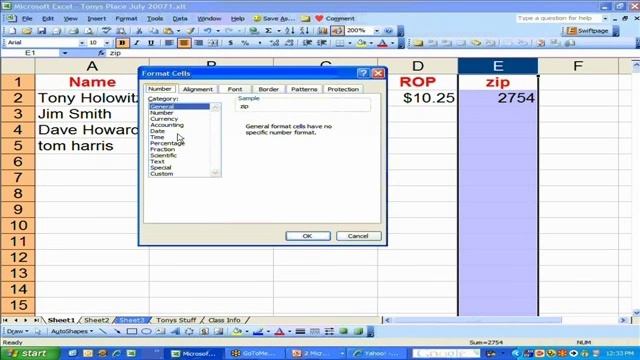Viewport: 640px width, 360px height.
Task: Run the spelling check tool
Action: coord(106,31)
